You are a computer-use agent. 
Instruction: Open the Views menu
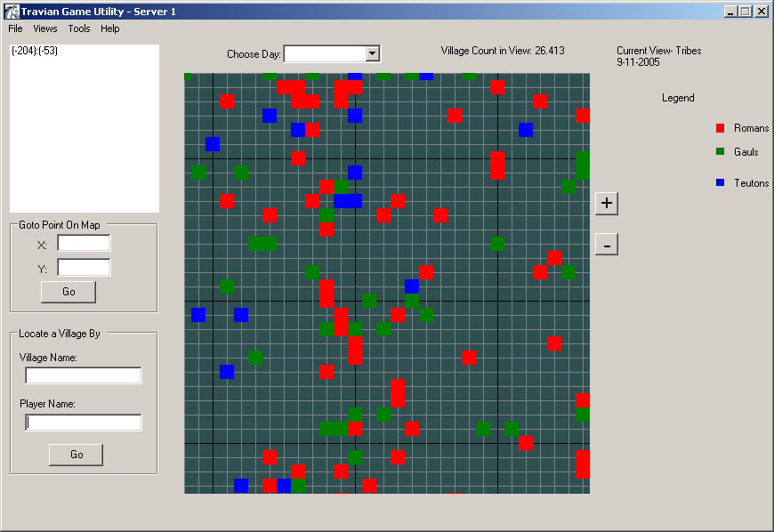[x=44, y=28]
